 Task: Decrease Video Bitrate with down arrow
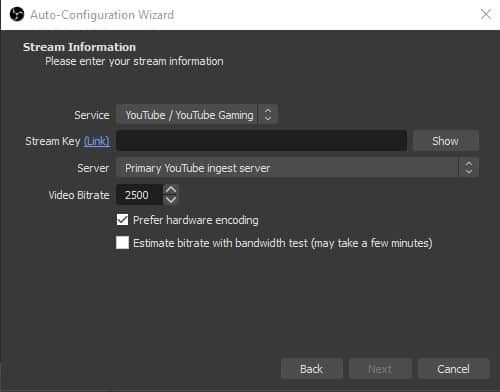(171, 200)
